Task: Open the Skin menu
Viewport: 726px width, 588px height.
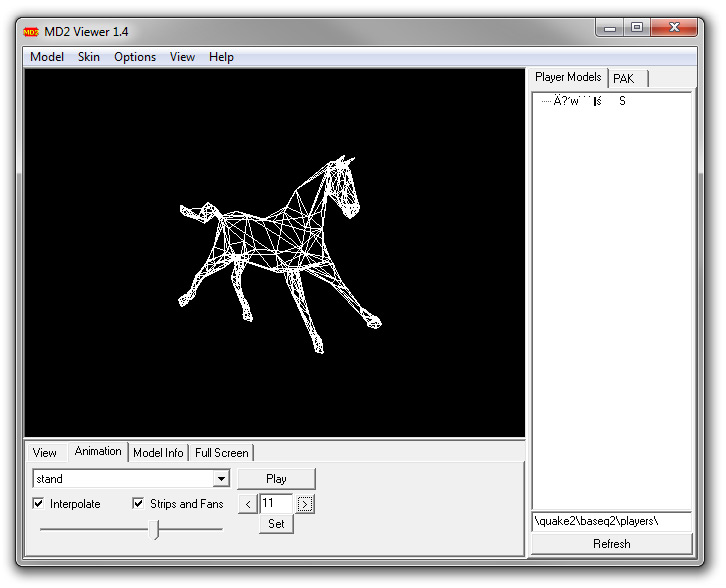Action: click(89, 57)
